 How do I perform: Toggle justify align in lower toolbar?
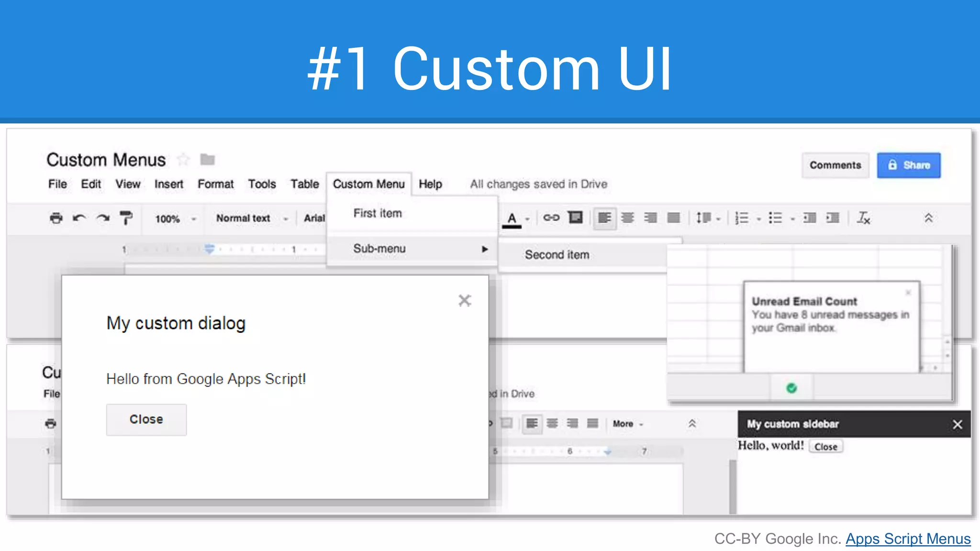592,423
